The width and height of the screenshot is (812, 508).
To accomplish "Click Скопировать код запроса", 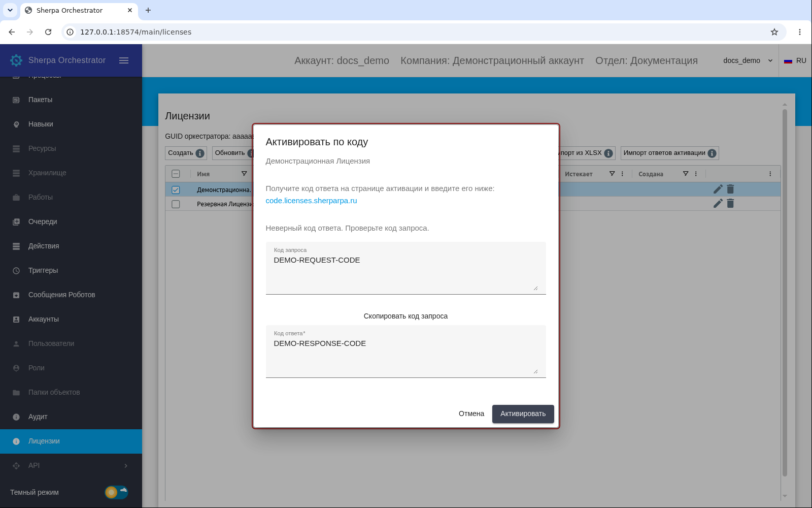I will point(405,316).
